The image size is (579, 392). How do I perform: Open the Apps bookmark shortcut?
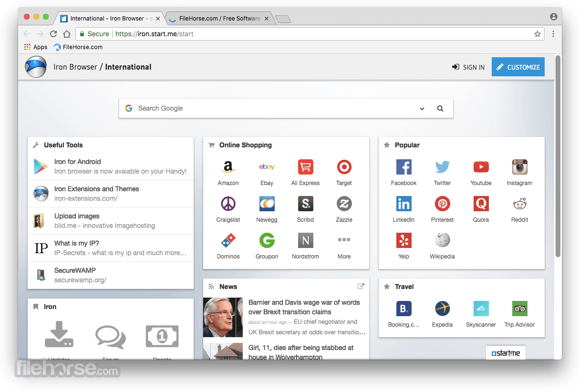pyautogui.click(x=36, y=47)
